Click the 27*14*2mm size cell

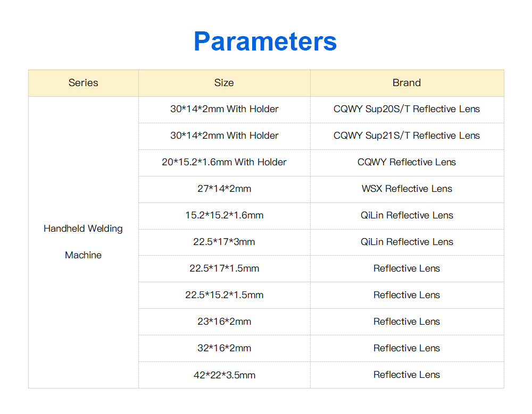(x=225, y=189)
